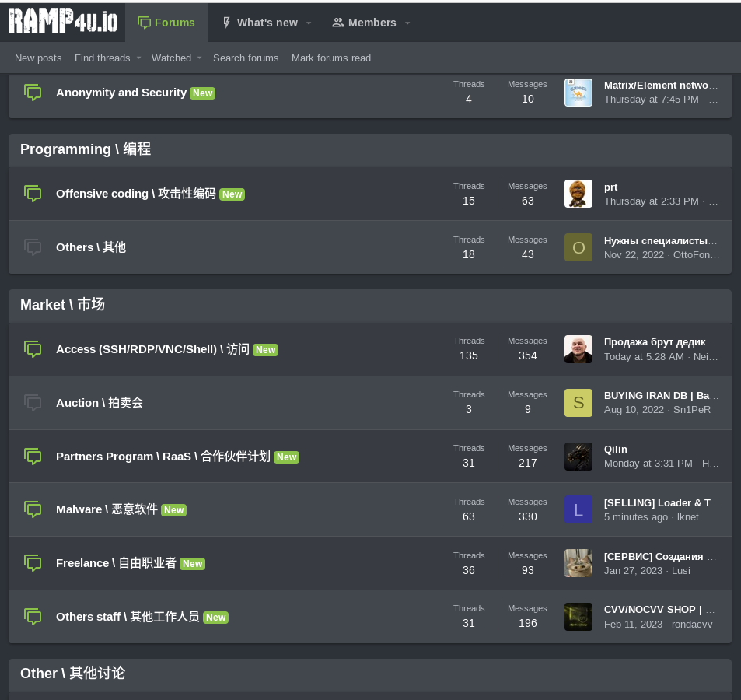741x700 pixels.
Task: Open Find threads link
Action: 102,58
